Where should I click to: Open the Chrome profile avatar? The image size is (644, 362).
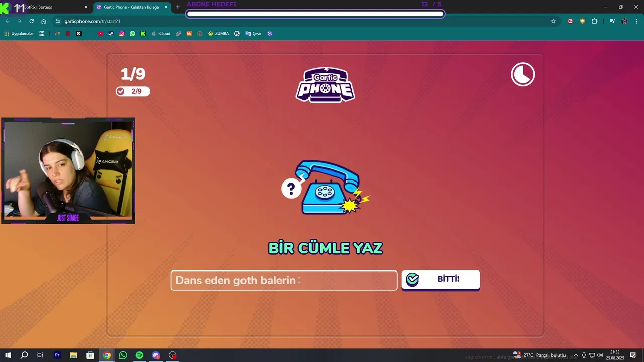pyautogui.click(x=624, y=21)
